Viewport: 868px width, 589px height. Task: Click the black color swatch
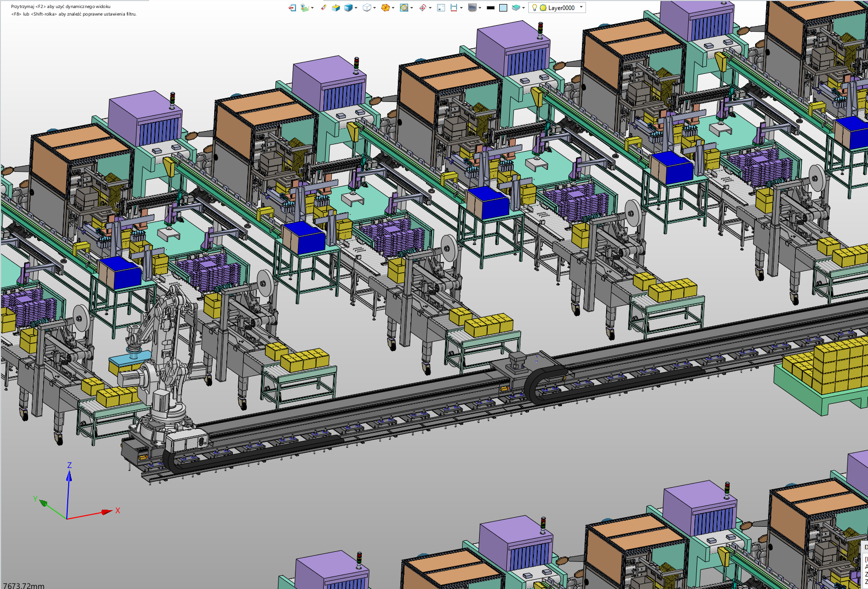[491, 8]
